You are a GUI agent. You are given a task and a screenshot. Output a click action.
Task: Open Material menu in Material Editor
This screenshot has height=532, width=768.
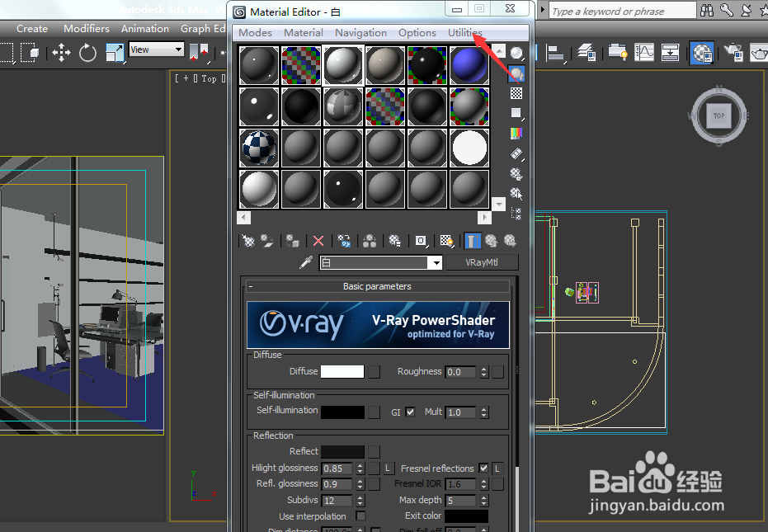(304, 33)
